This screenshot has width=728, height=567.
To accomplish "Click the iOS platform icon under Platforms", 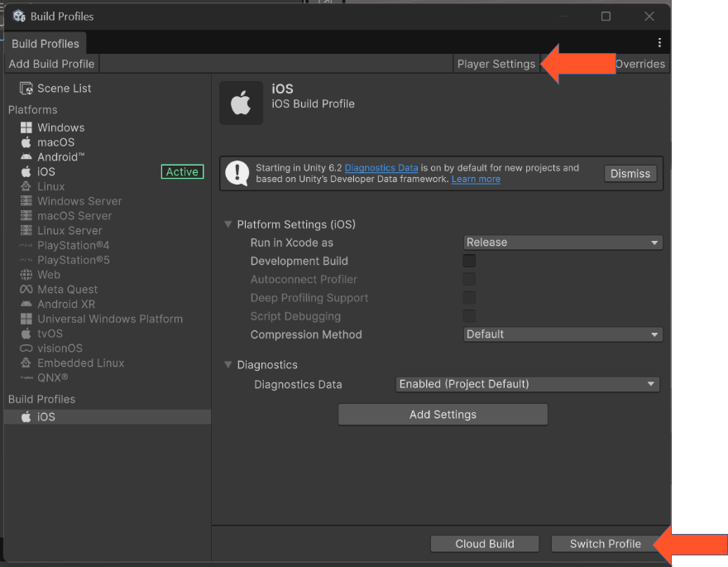I will (26, 172).
